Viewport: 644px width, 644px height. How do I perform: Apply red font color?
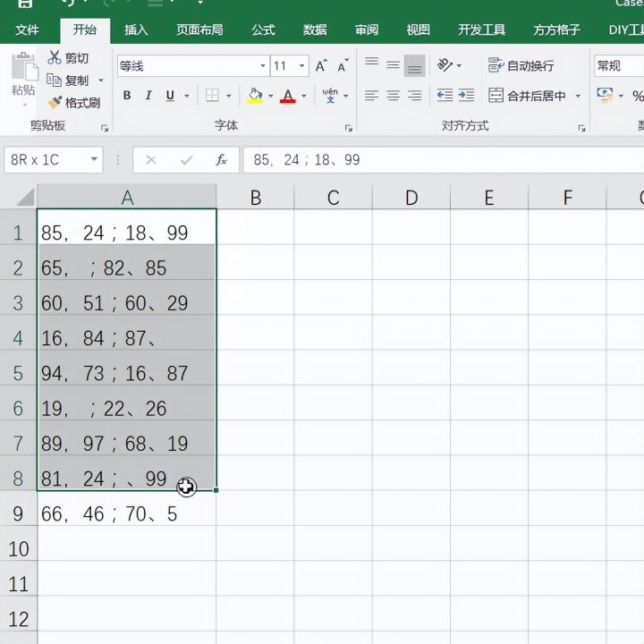click(x=288, y=96)
